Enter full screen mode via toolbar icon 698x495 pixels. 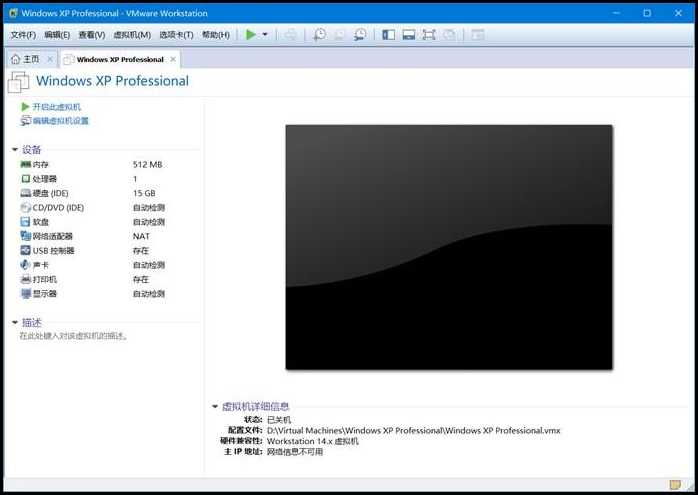click(429, 34)
